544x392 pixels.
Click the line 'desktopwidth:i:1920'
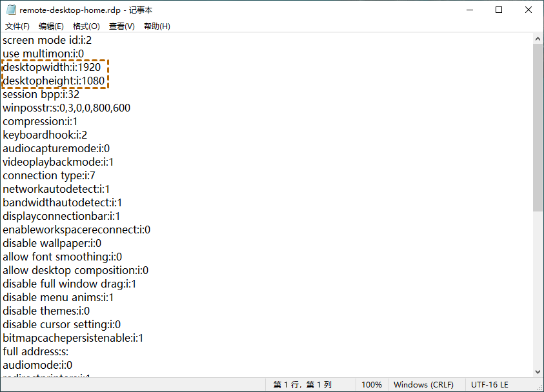(52, 67)
